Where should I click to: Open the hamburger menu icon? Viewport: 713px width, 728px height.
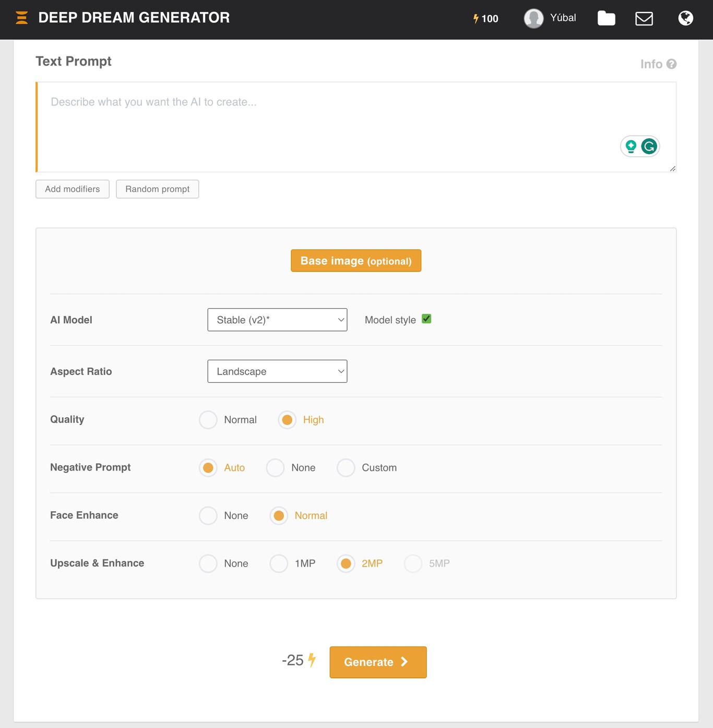(x=21, y=18)
